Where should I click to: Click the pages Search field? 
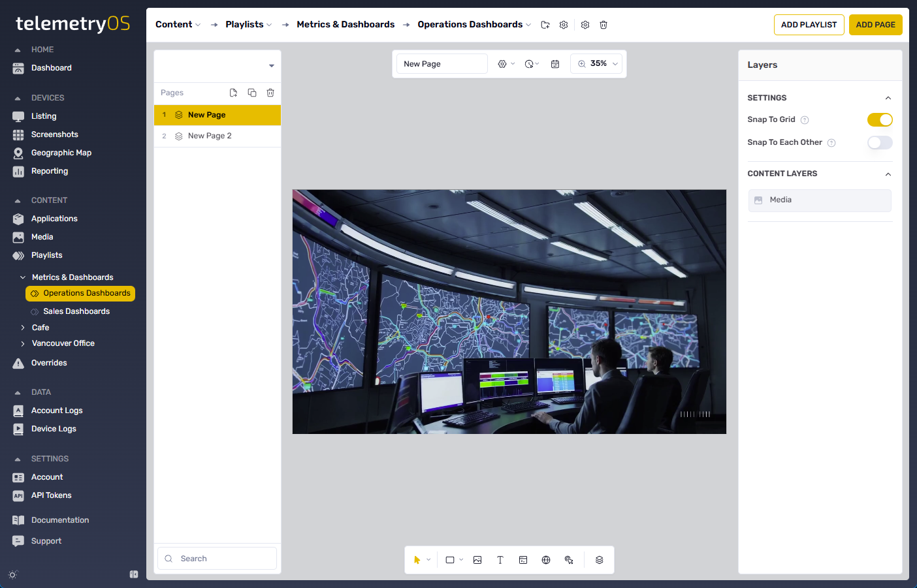[x=222, y=559]
